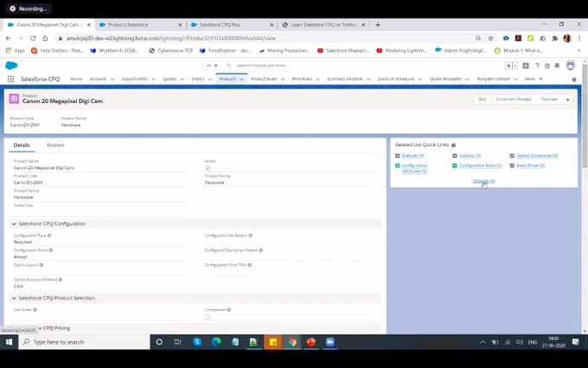
Task: Toggle the Active checkbox
Action: point(208,168)
